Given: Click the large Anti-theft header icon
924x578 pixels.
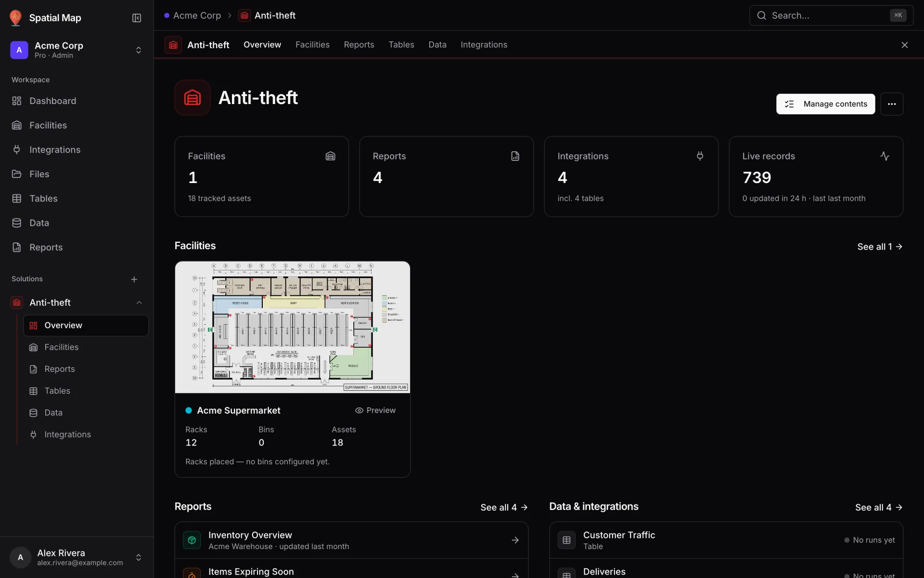Looking at the screenshot, I should point(192,98).
